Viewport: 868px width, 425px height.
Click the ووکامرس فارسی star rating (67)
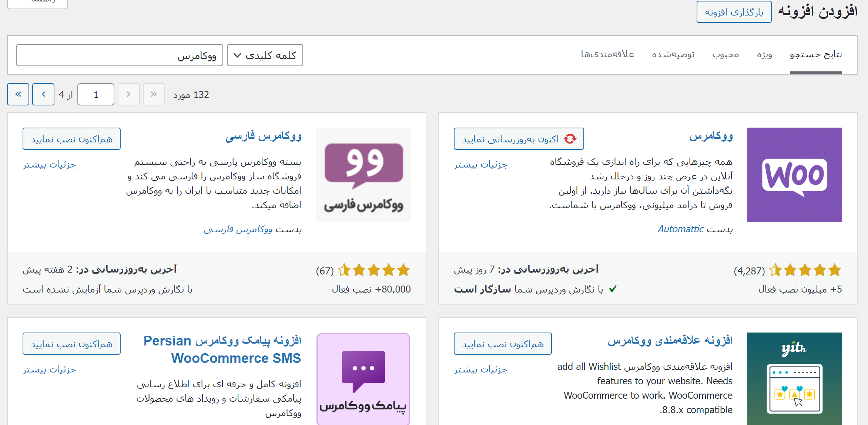pos(374,270)
